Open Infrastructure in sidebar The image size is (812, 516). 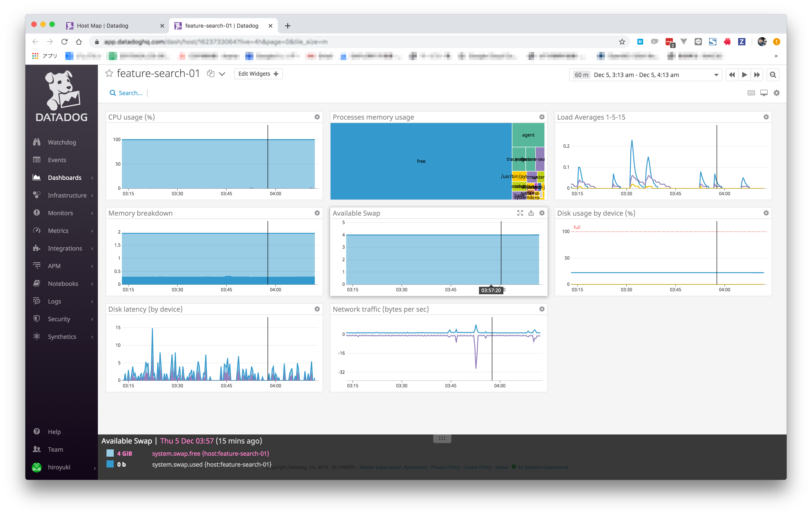(x=67, y=195)
